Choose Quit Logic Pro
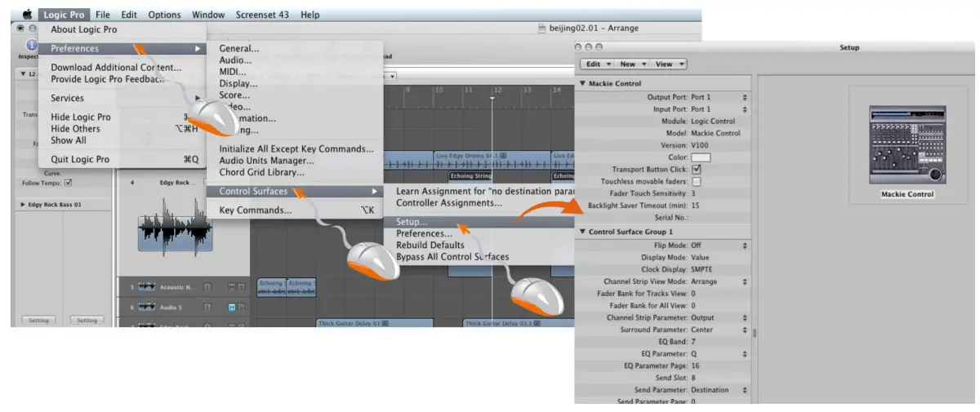This screenshot has width=980, height=412. 122,159
